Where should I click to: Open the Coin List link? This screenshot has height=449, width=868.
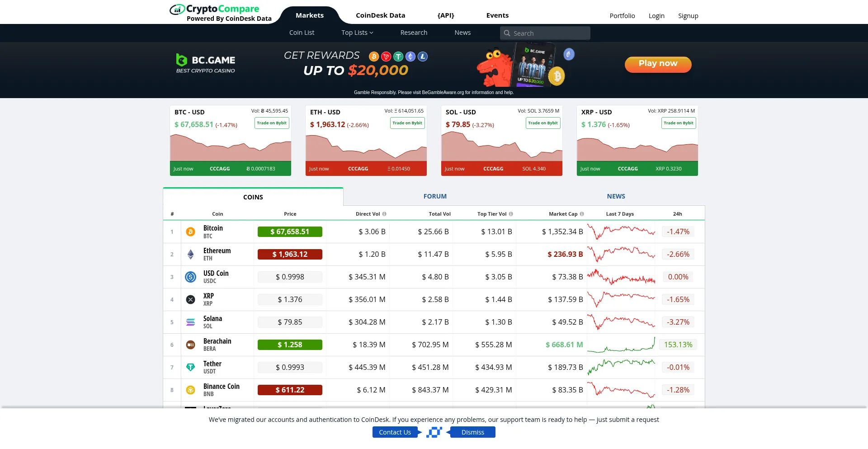pos(302,33)
